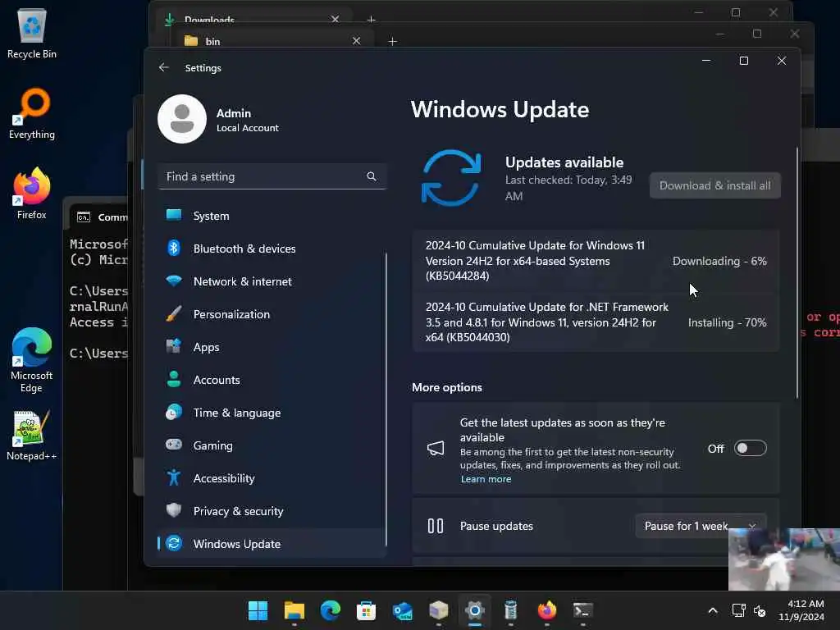Click the Settings gear taskbar icon
The width and height of the screenshot is (840, 630).
(475, 610)
